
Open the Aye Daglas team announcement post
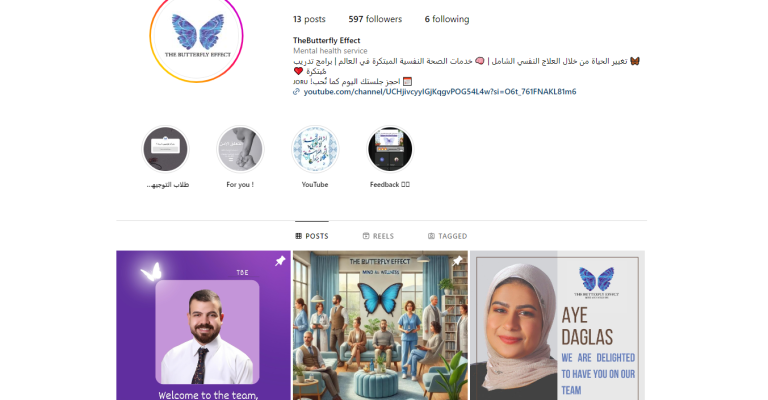557,326
